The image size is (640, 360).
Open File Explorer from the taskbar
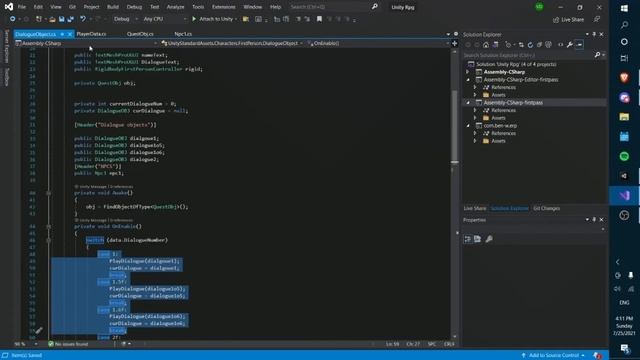pos(624,117)
